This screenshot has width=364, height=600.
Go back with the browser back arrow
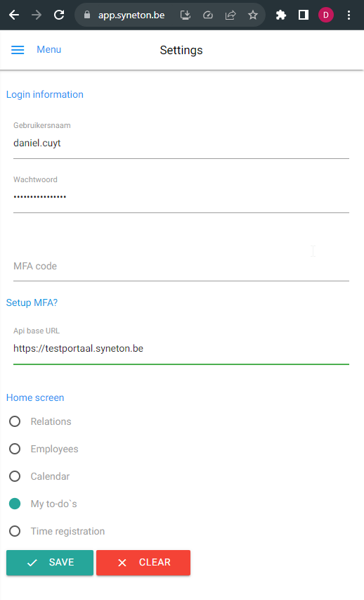14,15
